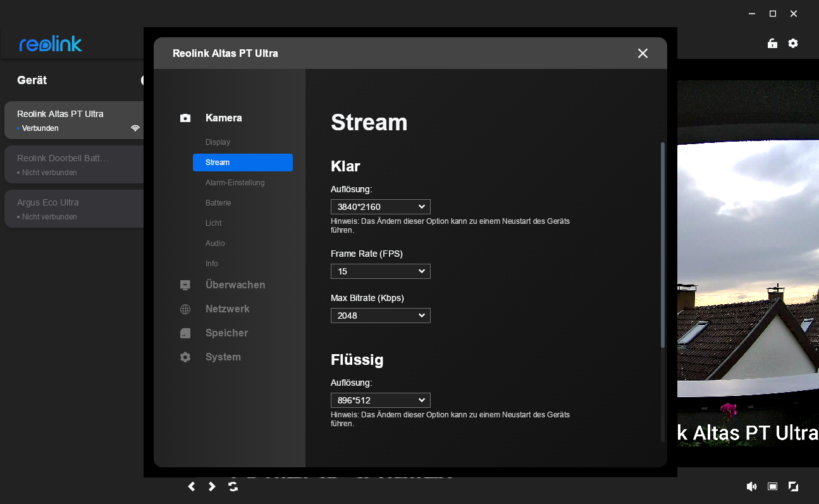The height and width of the screenshot is (504, 819).
Task: Open the Frame Rate (FPS) dropdown
Action: (x=380, y=271)
